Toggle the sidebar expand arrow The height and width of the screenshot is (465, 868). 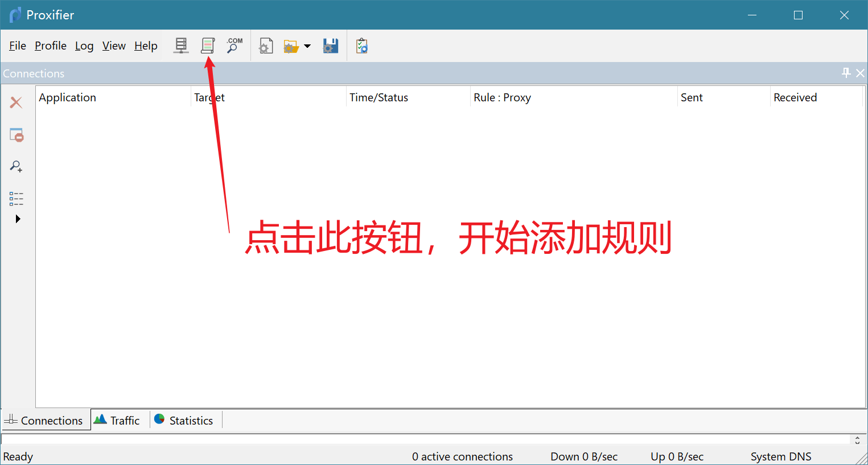tap(17, 218)
